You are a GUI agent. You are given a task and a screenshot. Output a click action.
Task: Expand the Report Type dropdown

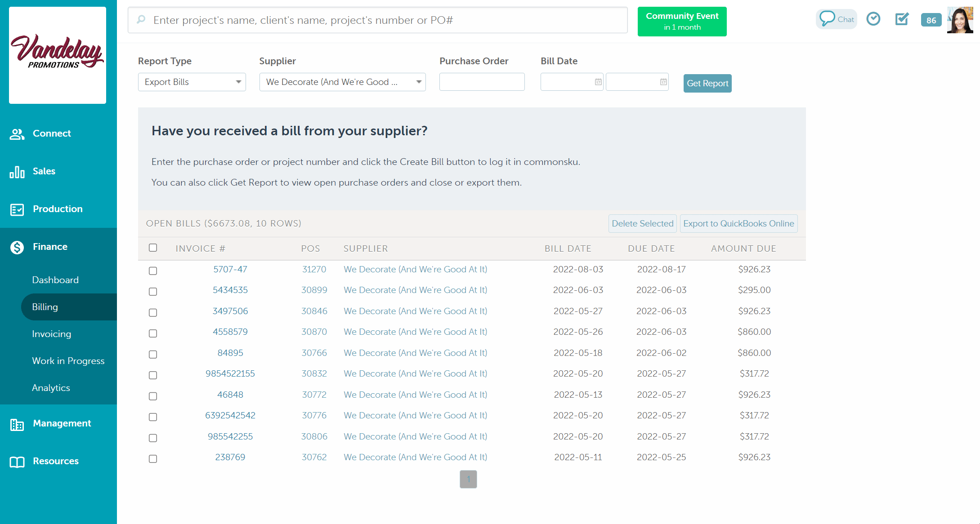tap(192, 82)
